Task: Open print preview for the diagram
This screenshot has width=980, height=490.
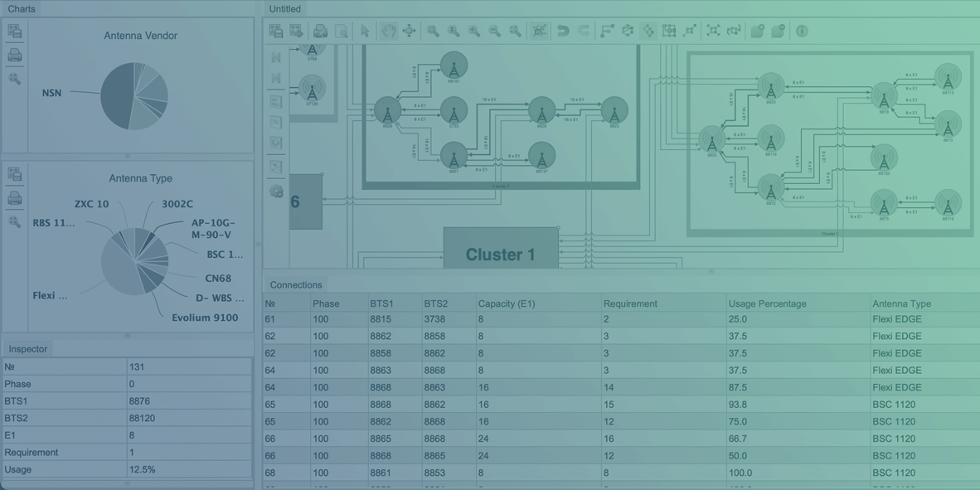Action: [339, 31]
